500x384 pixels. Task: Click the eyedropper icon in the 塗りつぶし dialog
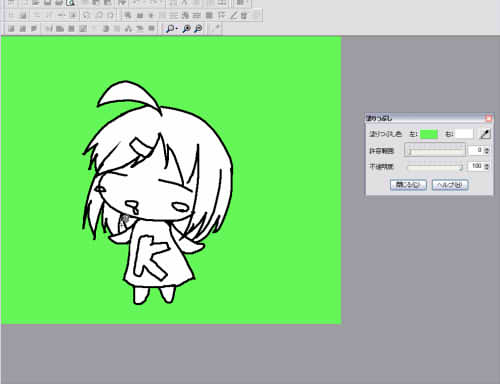pos(485,134)
